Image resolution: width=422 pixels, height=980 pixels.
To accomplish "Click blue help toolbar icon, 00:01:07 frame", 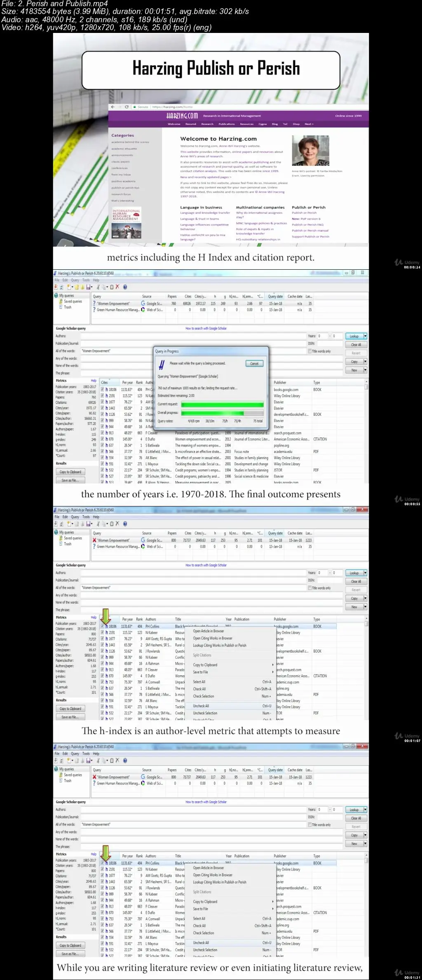I will [x=125, y=524].
